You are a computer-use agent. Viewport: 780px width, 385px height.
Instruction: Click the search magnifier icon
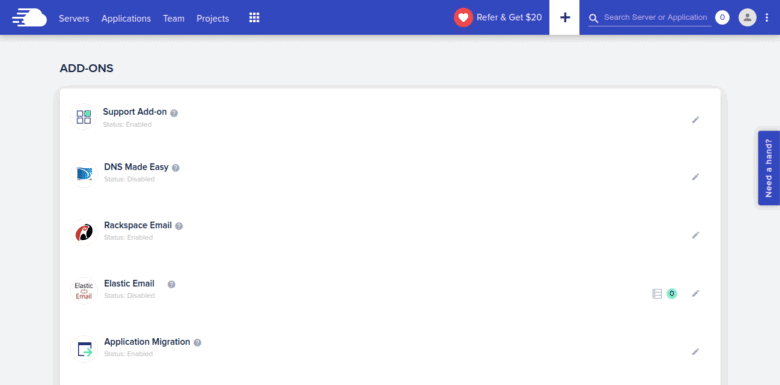(x=593, y=18)
